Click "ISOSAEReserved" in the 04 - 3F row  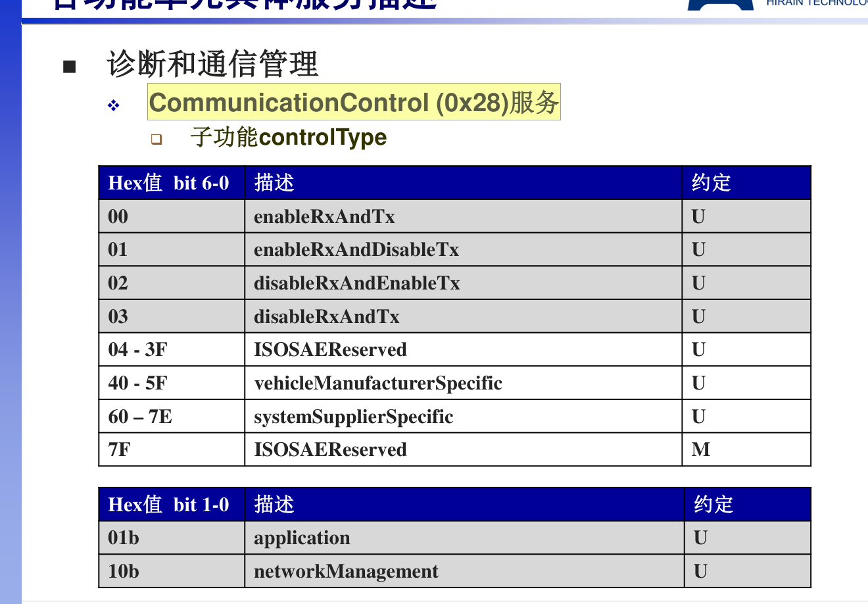[464, 349]
